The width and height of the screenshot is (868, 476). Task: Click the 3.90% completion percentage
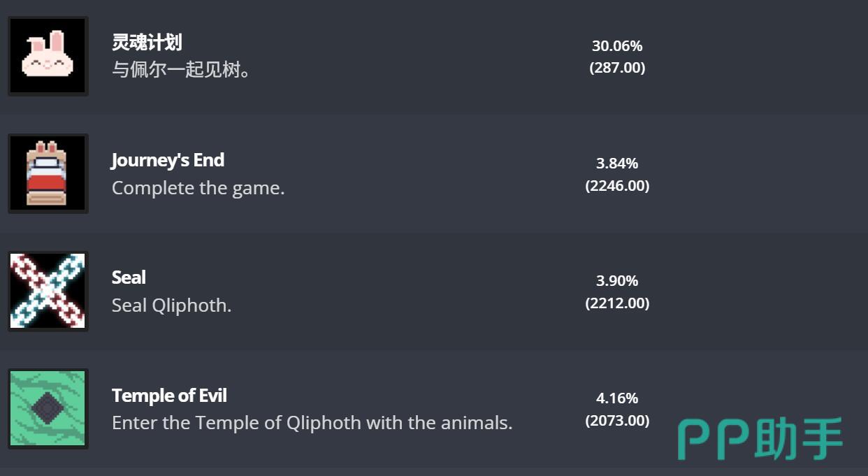point(617,281)
